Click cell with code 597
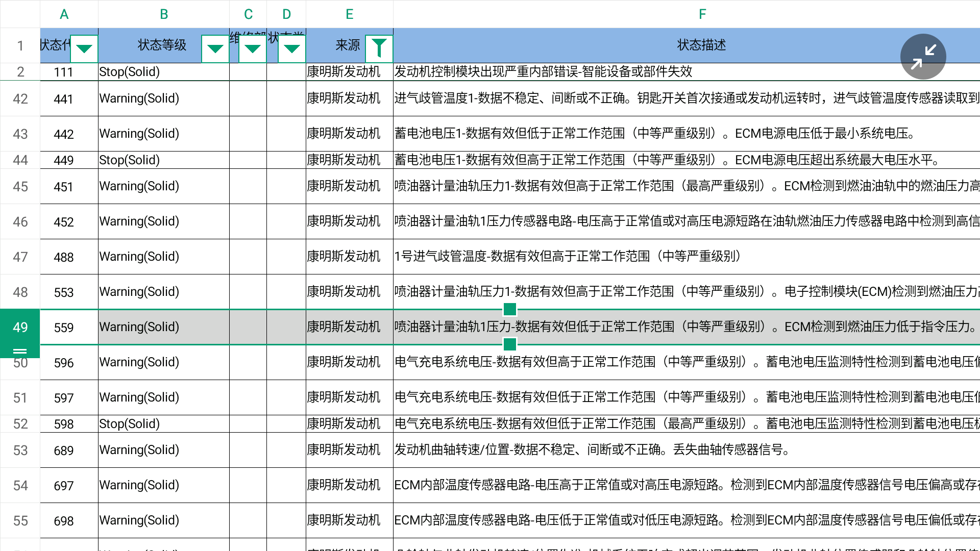The height and width of the screenshot is (551, 980). (69, 397)
